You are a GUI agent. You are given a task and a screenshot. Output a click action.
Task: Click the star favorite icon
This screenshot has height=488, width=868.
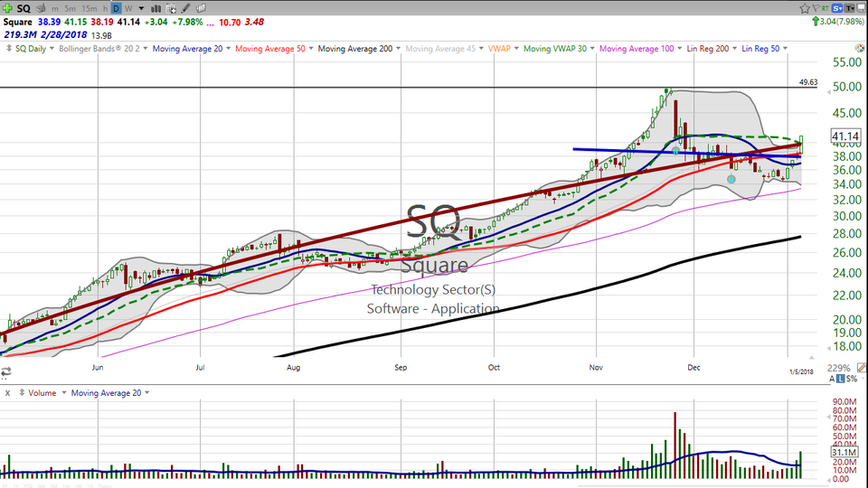(x=805, y=8)
